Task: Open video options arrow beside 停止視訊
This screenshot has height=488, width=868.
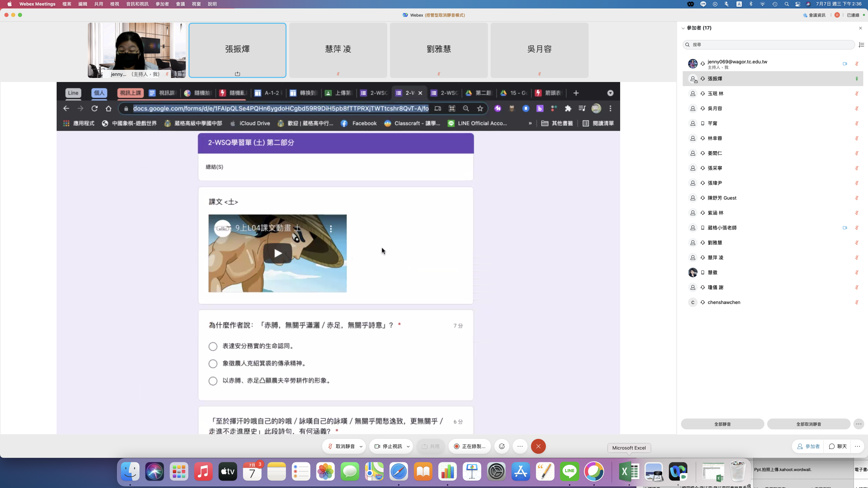Action: pos(408,446)
